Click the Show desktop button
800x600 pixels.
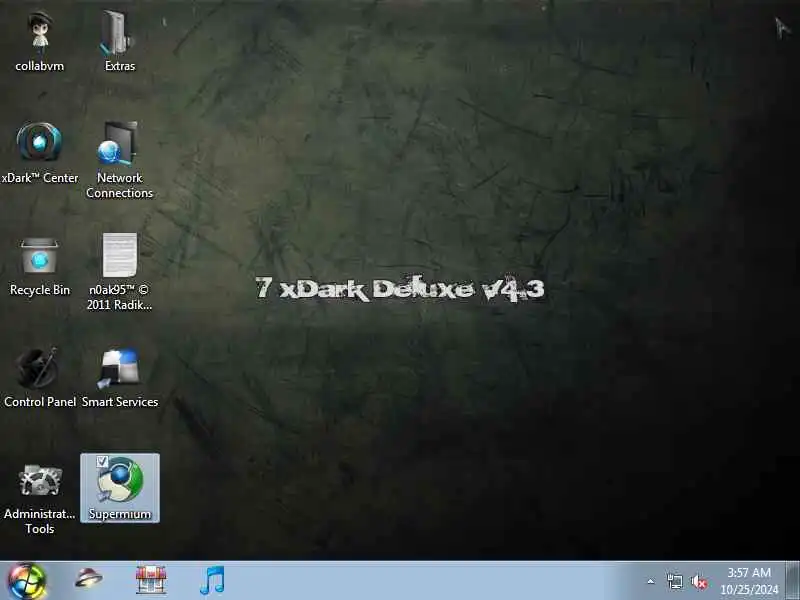(x=792, y=581)
